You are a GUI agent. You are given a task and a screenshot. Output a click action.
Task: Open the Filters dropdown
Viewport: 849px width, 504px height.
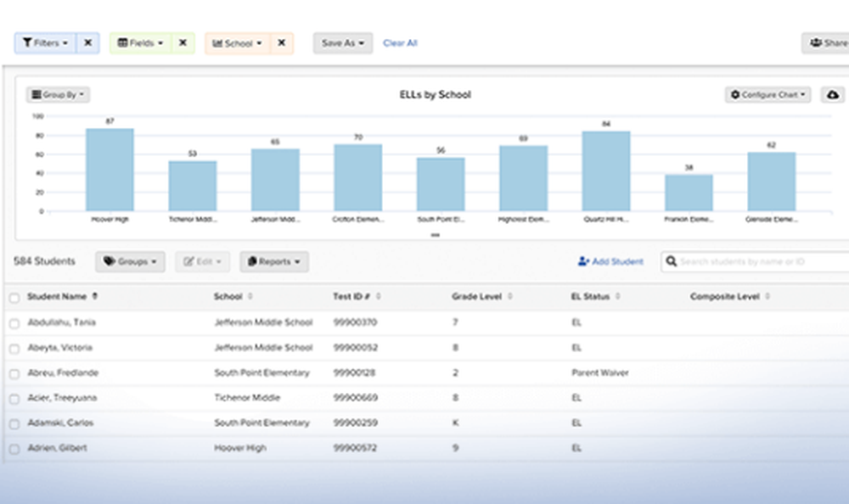click(x=46, y=42)
